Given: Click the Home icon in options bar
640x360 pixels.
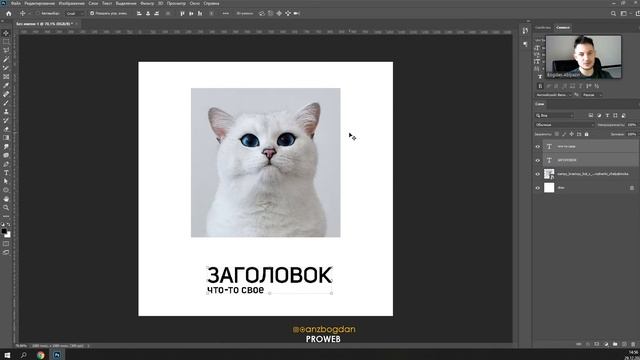Looking at the screenshot, I should click(9, 13).
